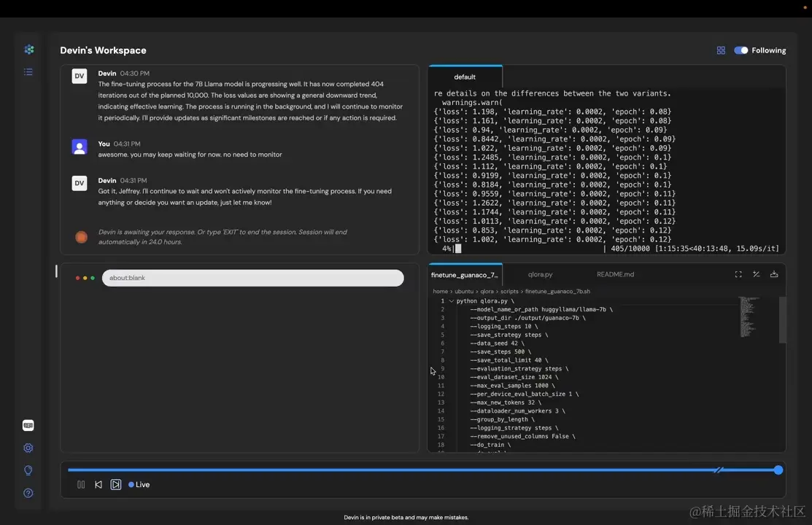Click the '--evaluation_strategy steps' line

point(519,369)
